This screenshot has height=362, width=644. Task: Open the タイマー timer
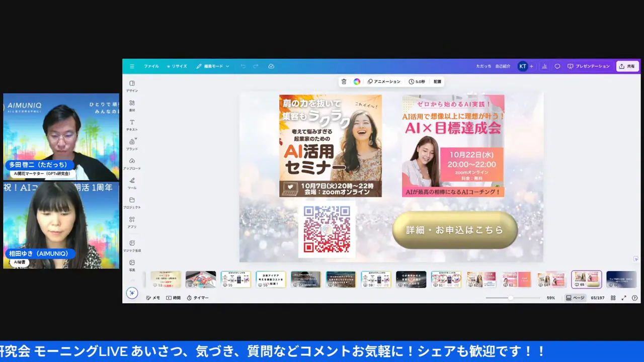click(198, 298)
